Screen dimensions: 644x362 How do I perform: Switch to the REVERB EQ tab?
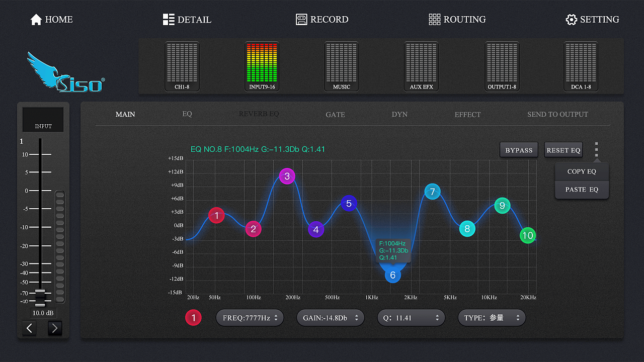pos(259,114)
